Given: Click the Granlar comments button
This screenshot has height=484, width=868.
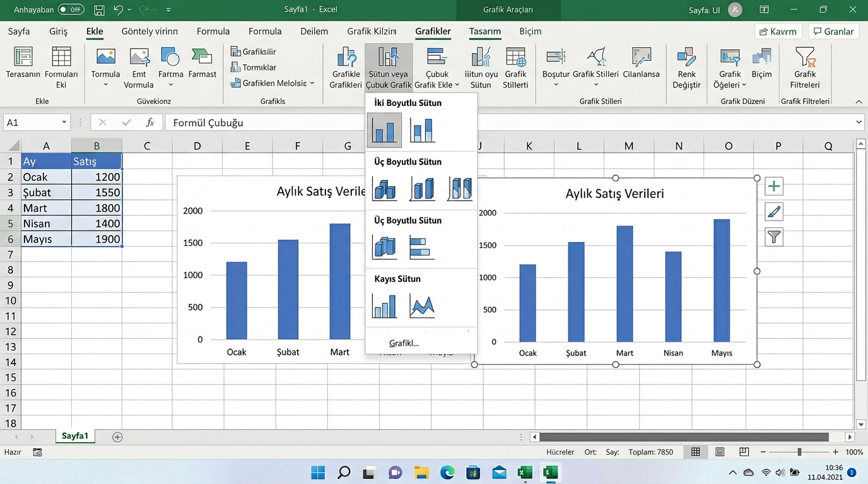Looking at the screenshot, I should 833,31.
